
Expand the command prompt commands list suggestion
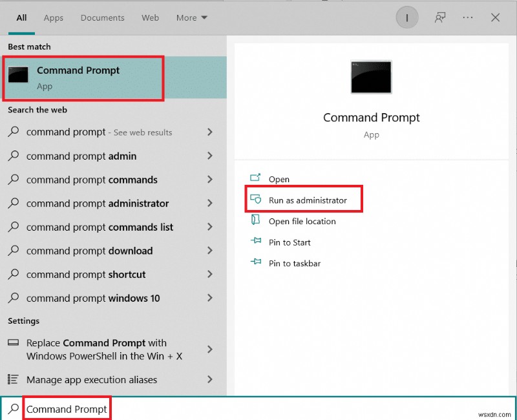(x=210, y=227)
